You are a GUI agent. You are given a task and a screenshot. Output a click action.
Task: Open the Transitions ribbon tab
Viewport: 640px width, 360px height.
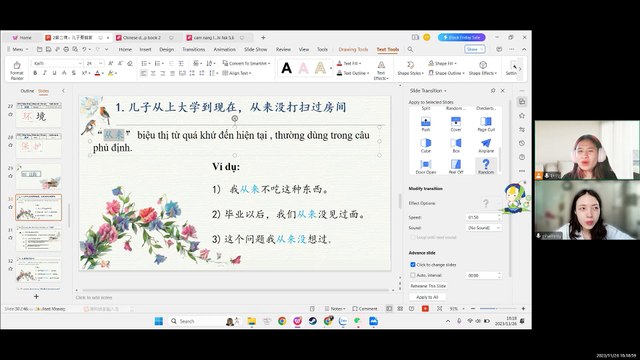[x=193, y=49]
